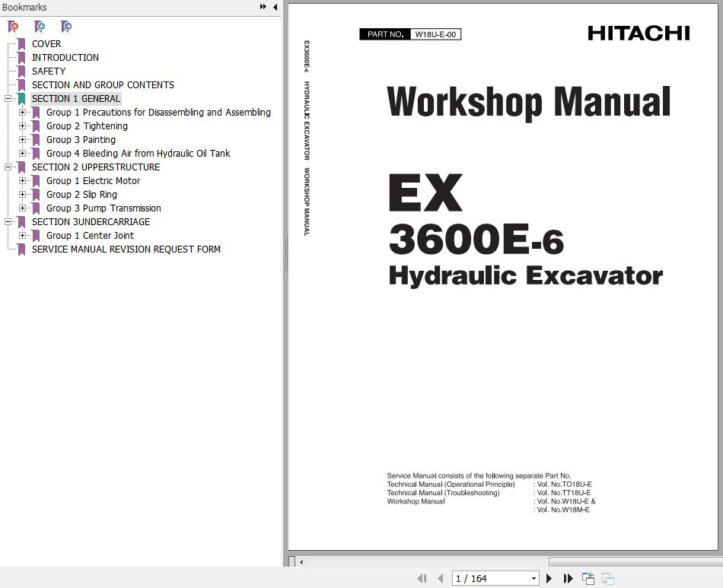Click the bookmark icon beside Group 2 Slip Ring
Image resolution: width=723 pixels, height=588 pixels.
[x=36, y=195]
